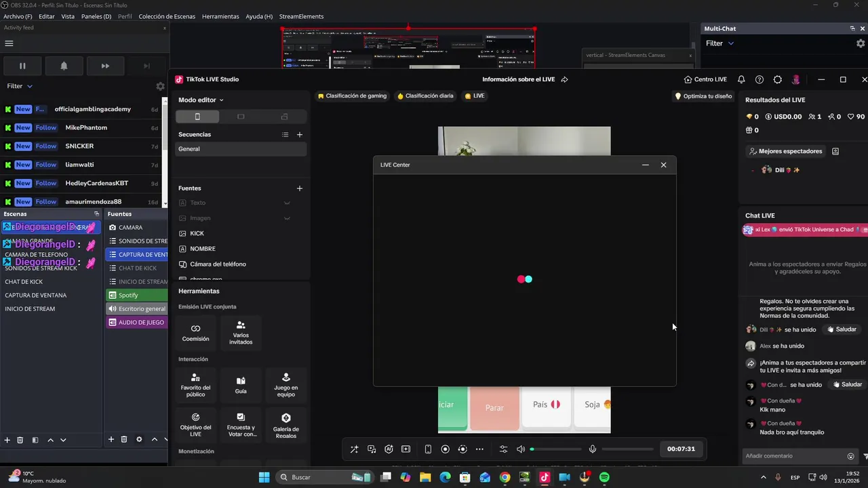Open the Activity feed hamburger menu
Viewport: 868px width, 488px height.
coord(9,43)
